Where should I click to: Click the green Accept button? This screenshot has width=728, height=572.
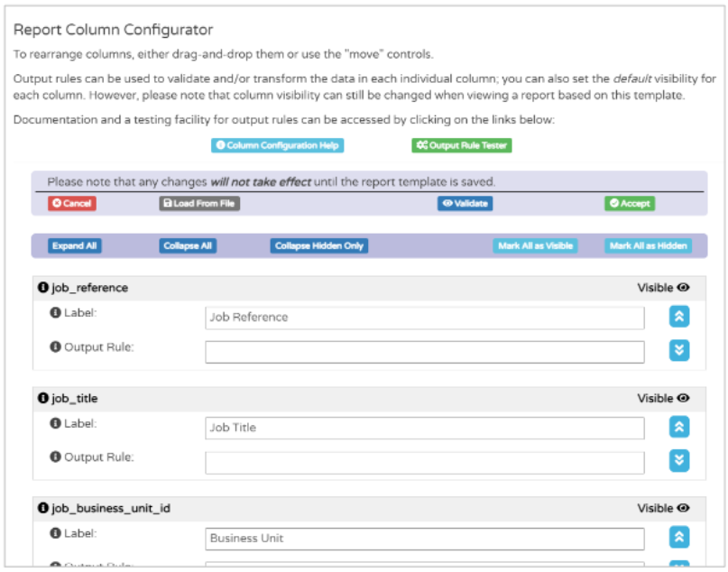[629, 204]
